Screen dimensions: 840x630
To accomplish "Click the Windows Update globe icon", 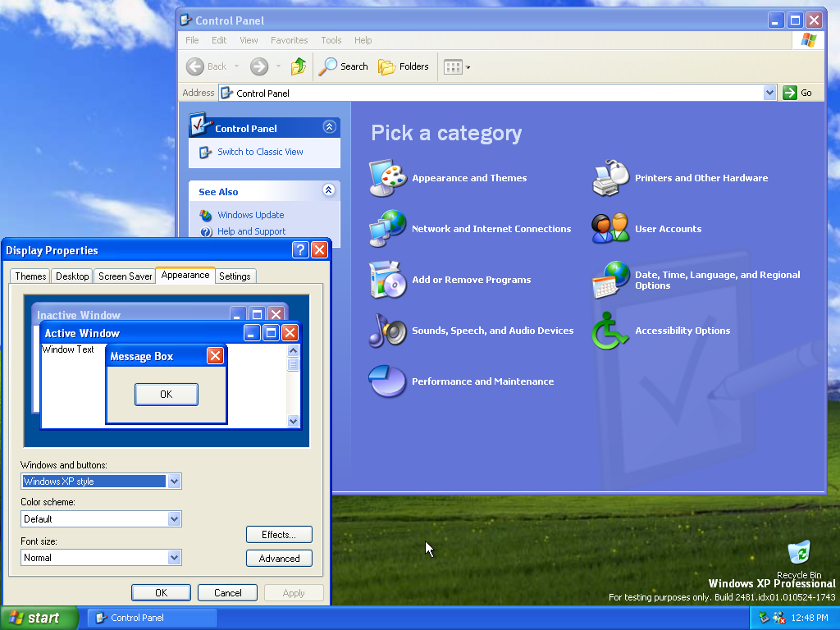I will tap(206, 216).
